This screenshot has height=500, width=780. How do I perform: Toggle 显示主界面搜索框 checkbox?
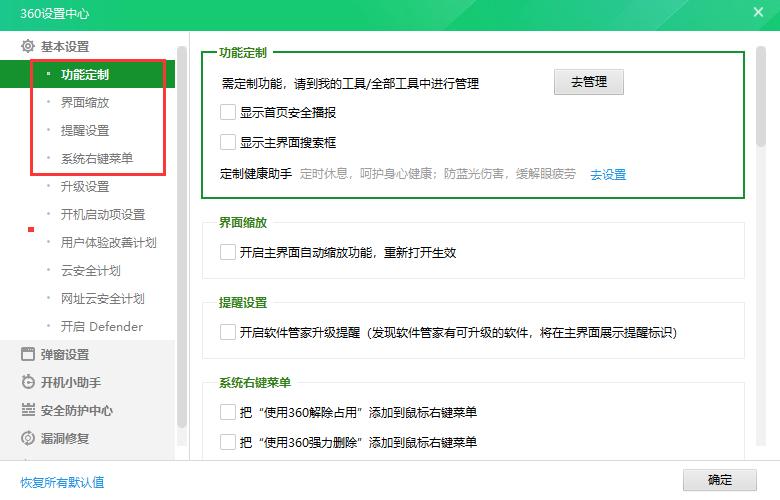[x=228, y=142]
